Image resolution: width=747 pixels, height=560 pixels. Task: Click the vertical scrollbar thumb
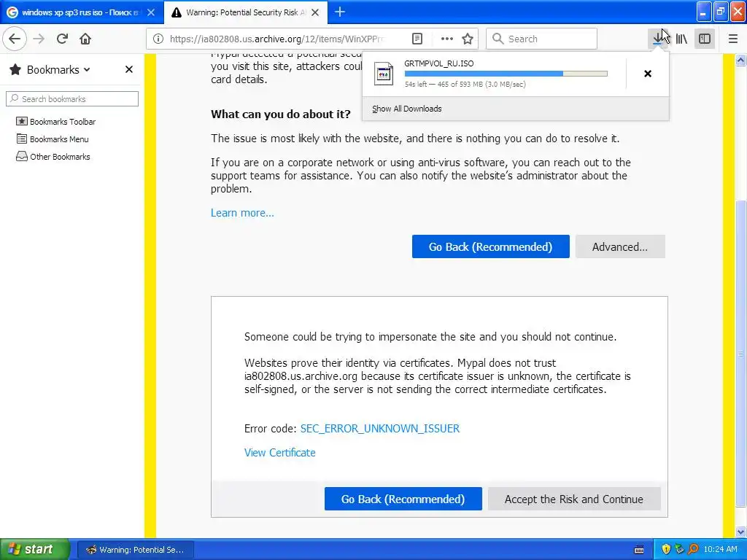[x=740, y=354]
